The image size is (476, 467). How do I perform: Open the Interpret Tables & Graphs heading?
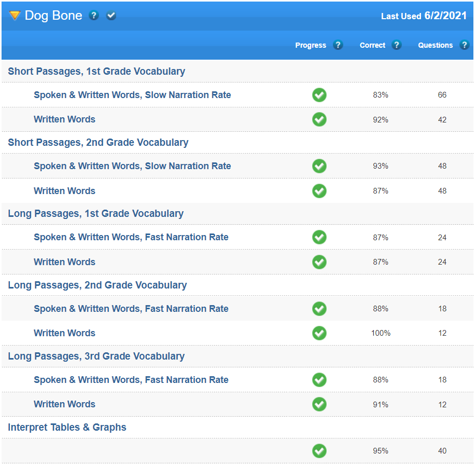point(67,428)
